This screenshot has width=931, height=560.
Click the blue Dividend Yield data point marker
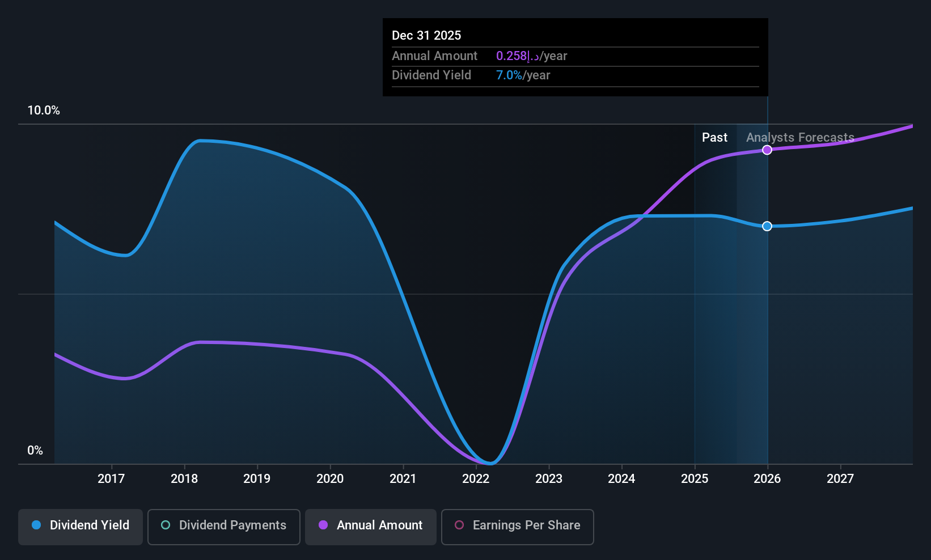(x=767, y=226)
